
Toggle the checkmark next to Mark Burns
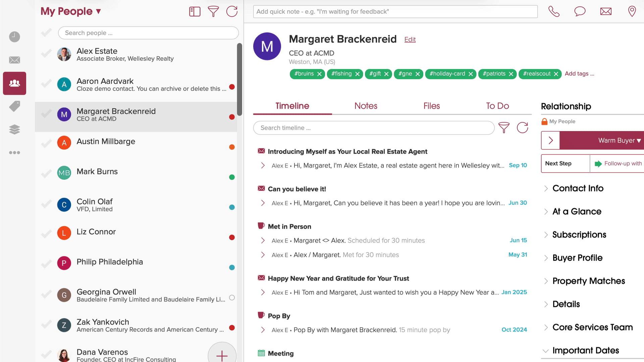[46, 174]
